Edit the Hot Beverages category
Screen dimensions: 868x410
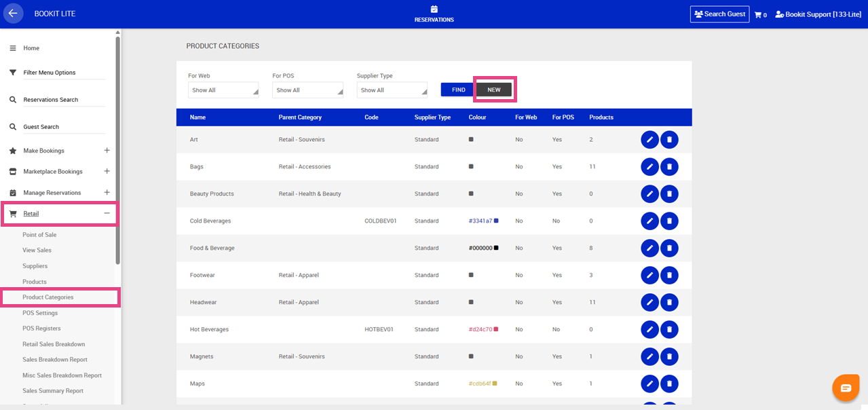tap(649, 330)
